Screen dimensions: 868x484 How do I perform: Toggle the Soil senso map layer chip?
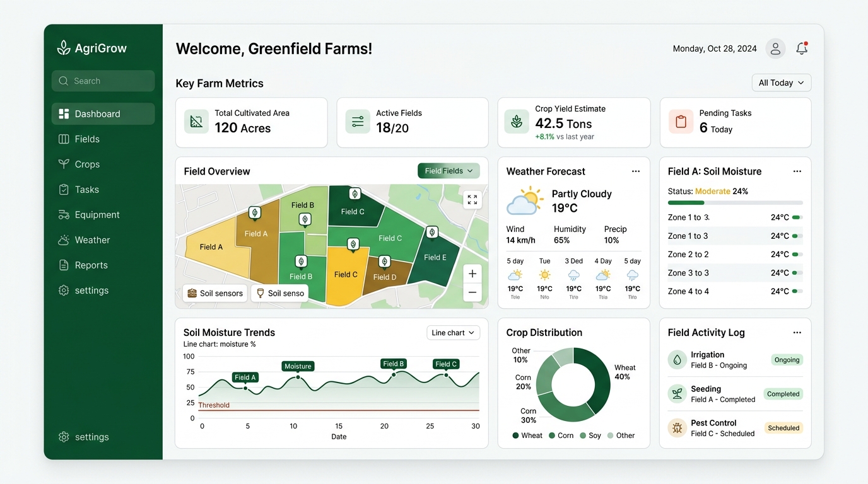pos(279,293)
